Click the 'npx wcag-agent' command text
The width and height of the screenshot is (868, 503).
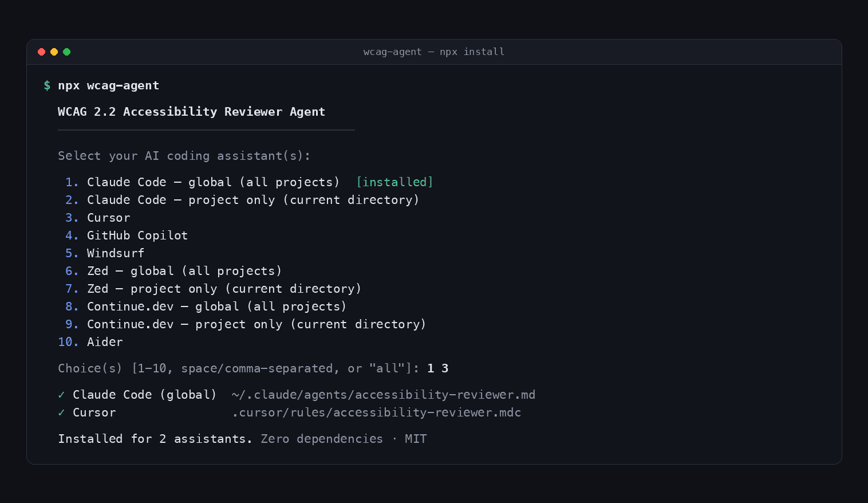109,85
